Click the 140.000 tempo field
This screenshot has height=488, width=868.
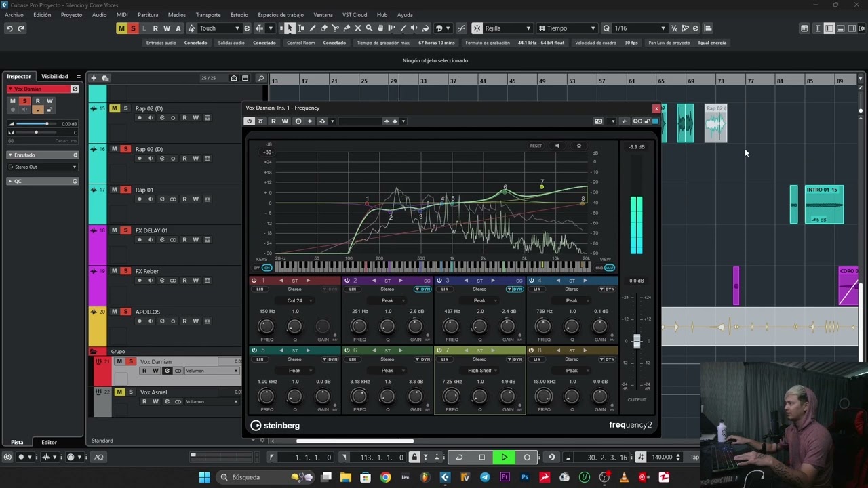point(661,457)
